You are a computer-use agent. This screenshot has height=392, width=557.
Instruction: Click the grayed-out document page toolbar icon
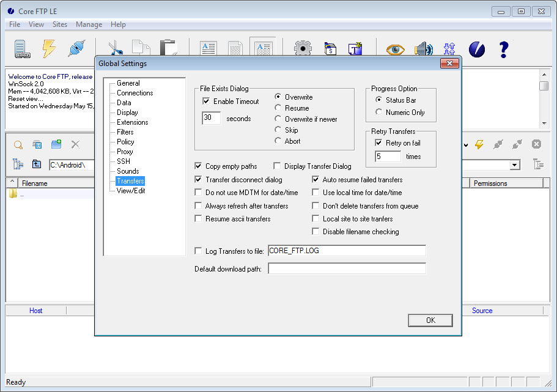pos(235,48)
